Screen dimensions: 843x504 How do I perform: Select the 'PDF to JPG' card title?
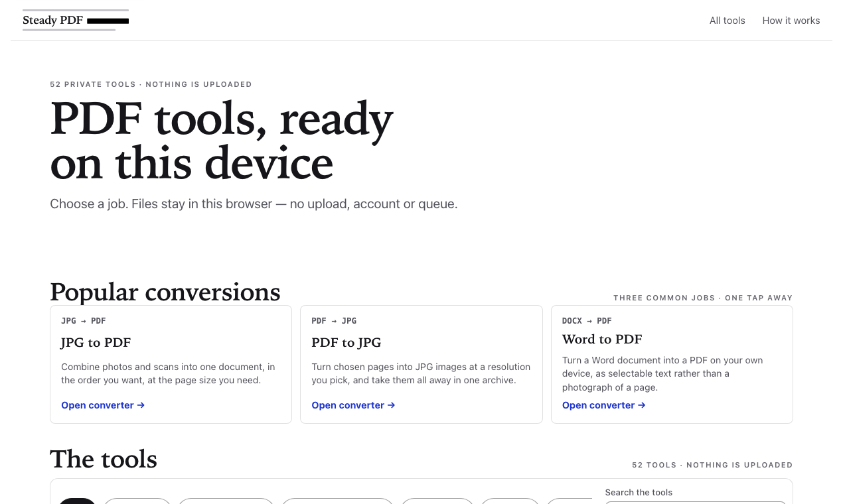click(x=346, y=342)
